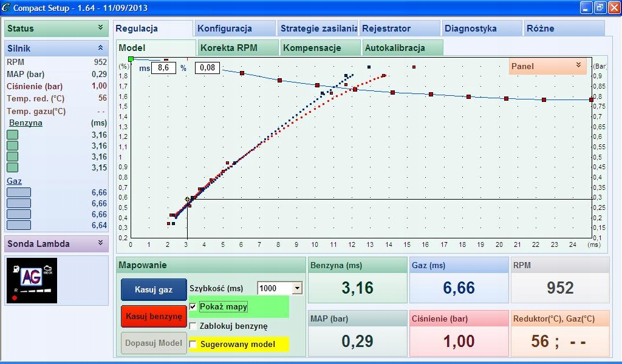Viewport: 622px width, 364px height.
Task: Enable the Zablokuj benzynę checkbox
Action: coord(193,326)
